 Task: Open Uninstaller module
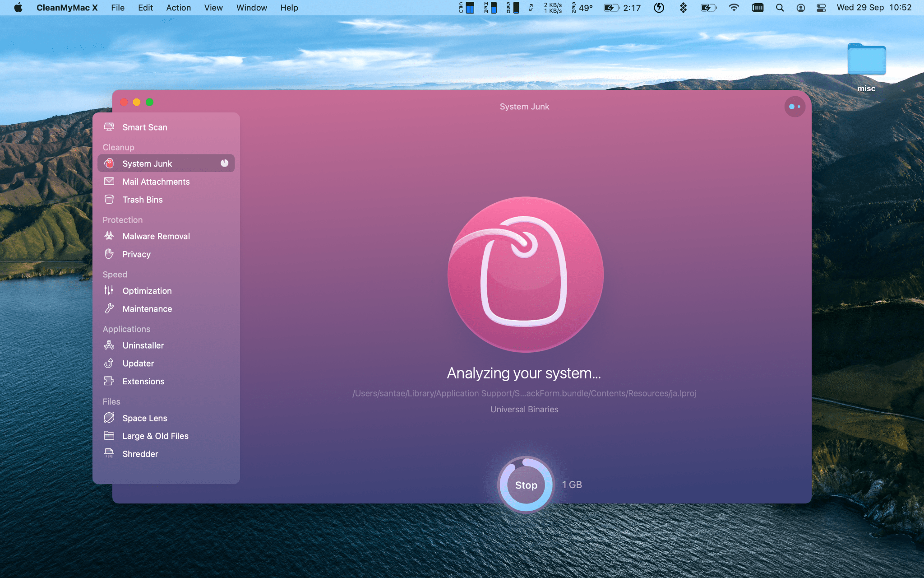pyautogui.click(x=166, y=345)
